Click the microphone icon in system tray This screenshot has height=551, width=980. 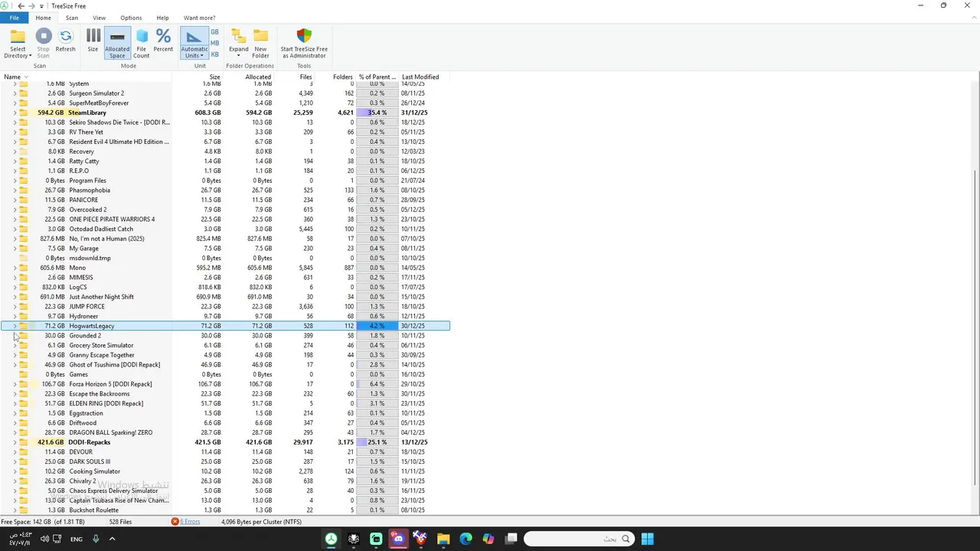coord(96,539)
